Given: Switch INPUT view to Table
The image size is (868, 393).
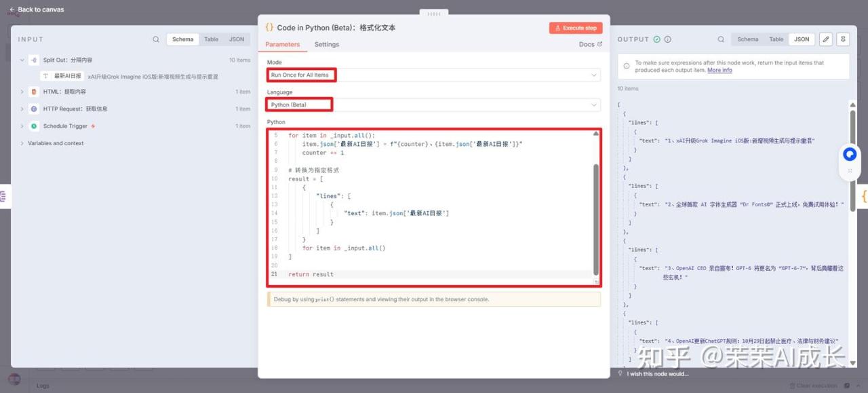Looking at the screenshot, I should 212,39.
